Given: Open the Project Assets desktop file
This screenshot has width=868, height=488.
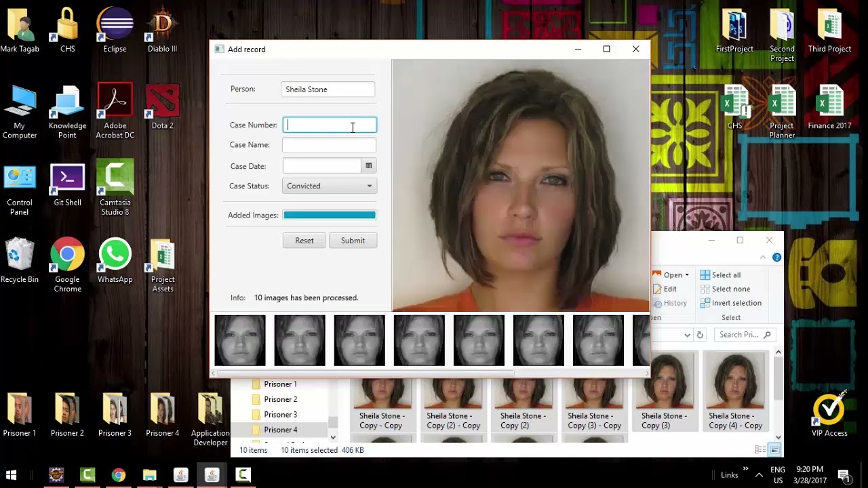Looking at the screenshot, I should (162, 265).
